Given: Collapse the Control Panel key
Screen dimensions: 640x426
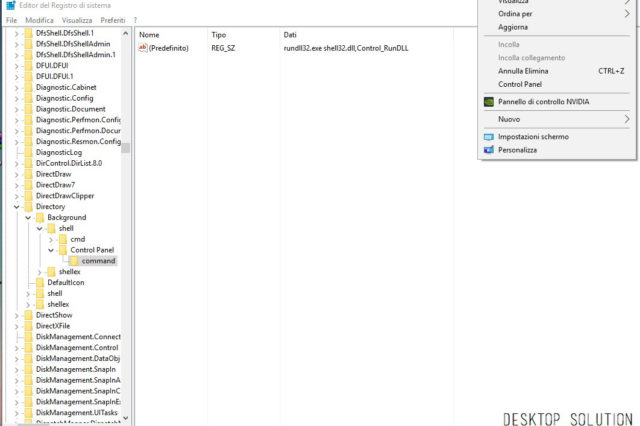Looking at the screenshot, I should [x=51, y=250].
